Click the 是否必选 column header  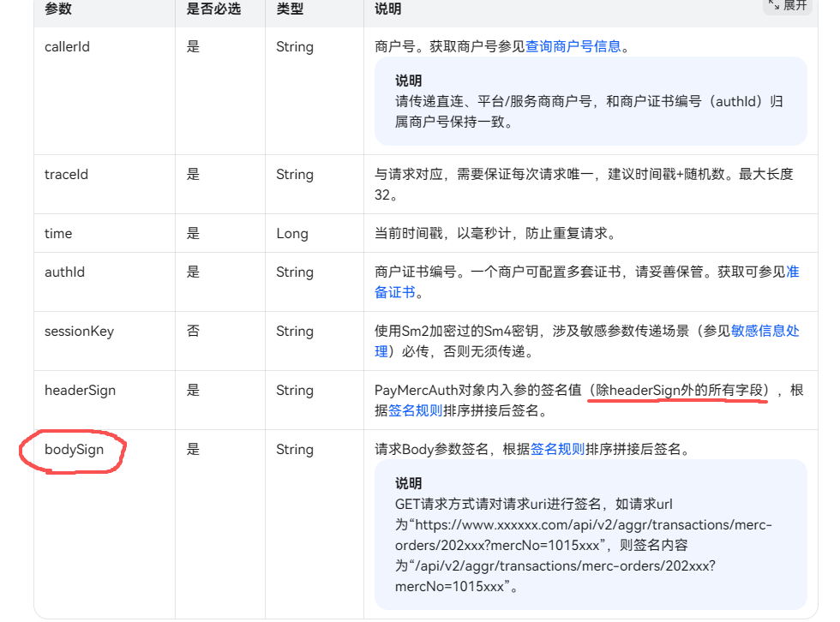[x=213, y=9]
